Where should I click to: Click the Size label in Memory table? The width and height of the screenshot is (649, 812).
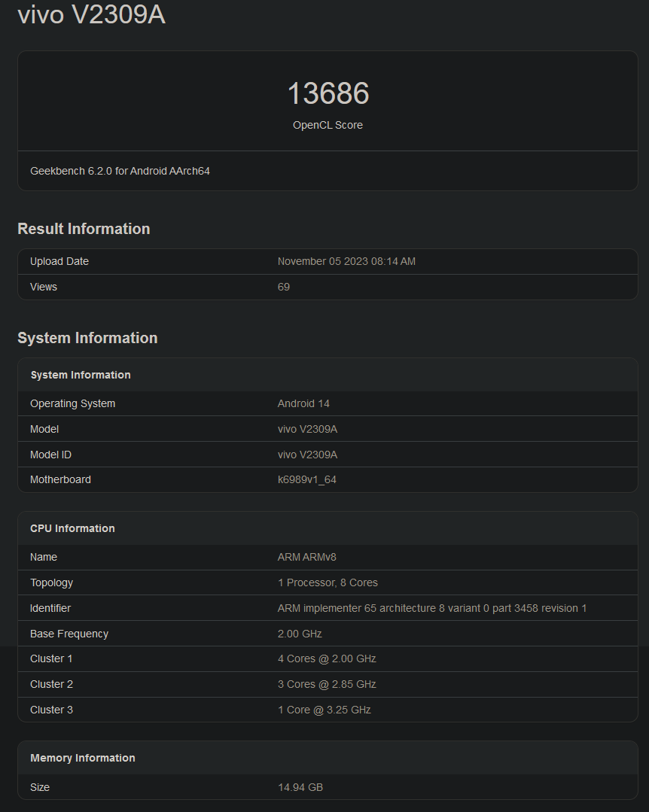tap(40, 787)
